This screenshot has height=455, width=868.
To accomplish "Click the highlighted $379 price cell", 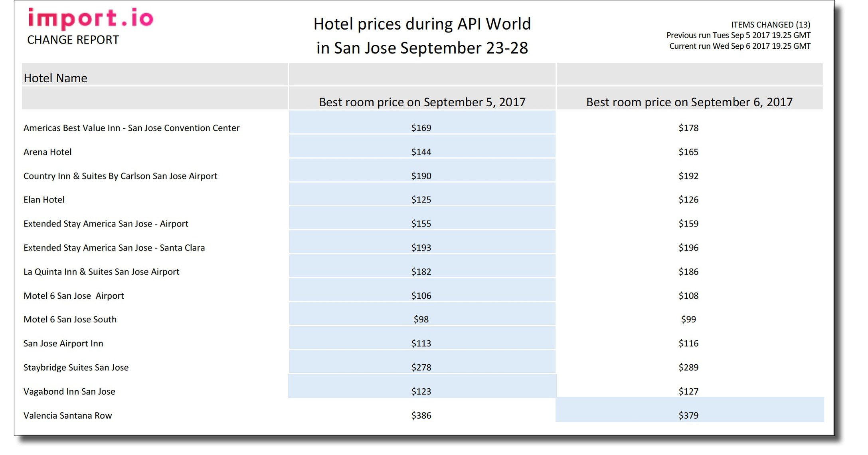I will [x=688, y=415].
